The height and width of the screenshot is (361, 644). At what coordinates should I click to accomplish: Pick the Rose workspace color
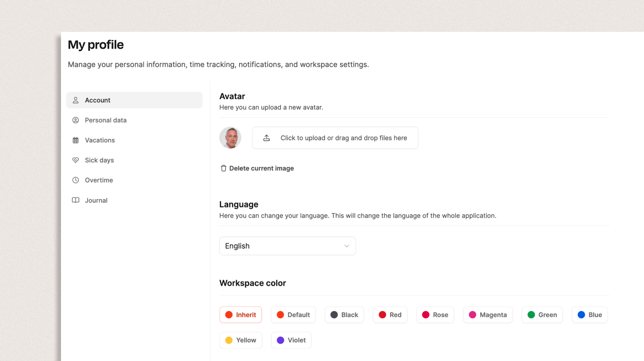(x=435, y=315)
